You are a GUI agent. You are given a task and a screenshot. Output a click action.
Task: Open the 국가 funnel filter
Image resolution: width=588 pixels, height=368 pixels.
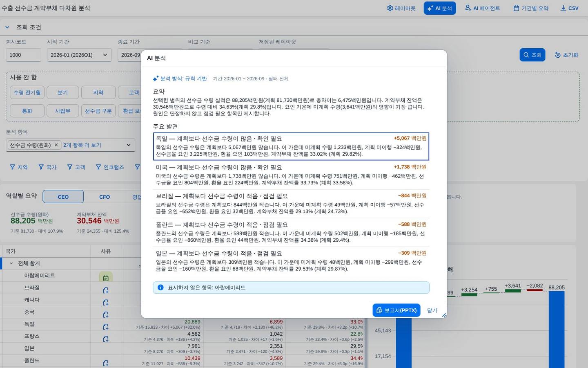[47, 167]
